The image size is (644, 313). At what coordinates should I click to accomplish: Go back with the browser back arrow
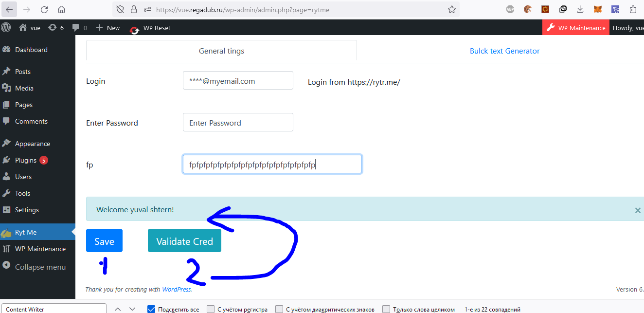click(10, 9)
